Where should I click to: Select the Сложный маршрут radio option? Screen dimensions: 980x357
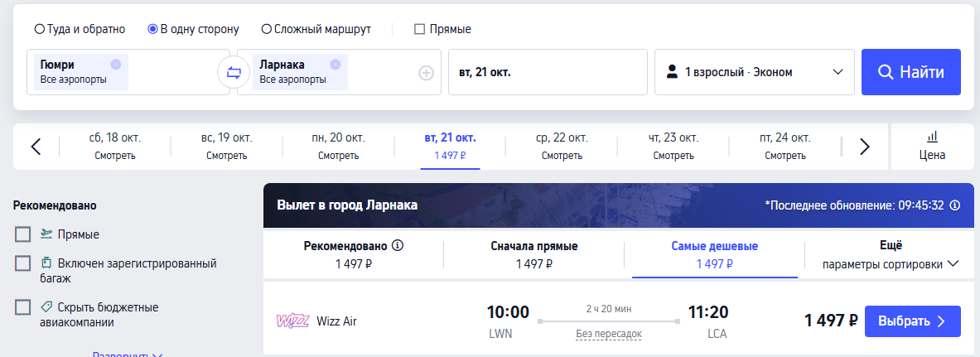click(316, 29)
